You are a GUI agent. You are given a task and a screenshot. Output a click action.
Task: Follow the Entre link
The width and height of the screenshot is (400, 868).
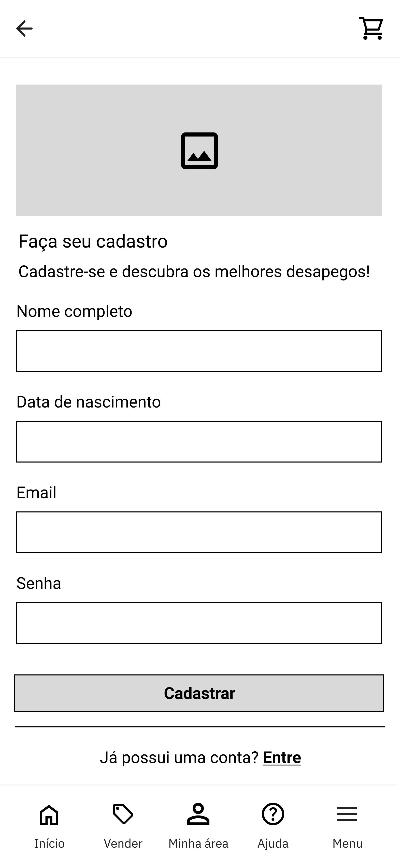pos(282,757)
